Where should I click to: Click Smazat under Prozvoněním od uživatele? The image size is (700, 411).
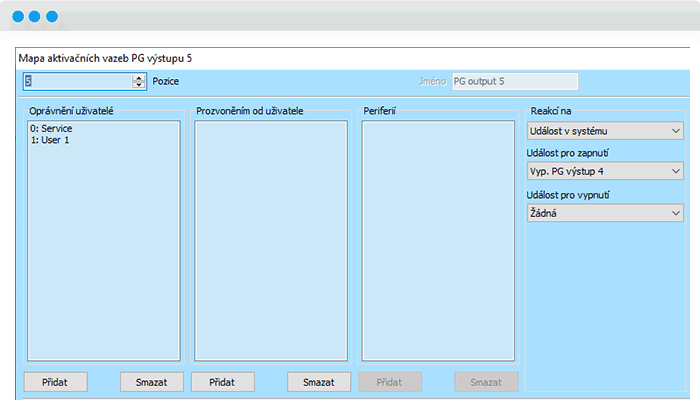point(319,382)
